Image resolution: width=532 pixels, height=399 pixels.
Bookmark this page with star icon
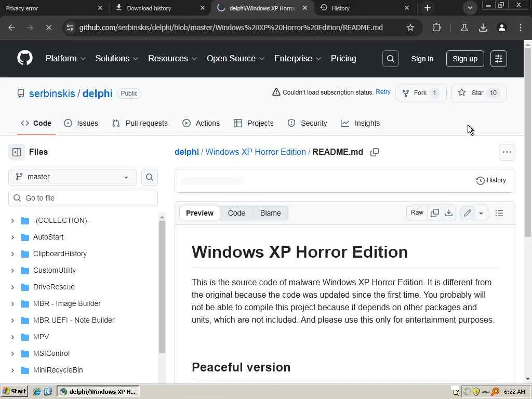point(410,28)
